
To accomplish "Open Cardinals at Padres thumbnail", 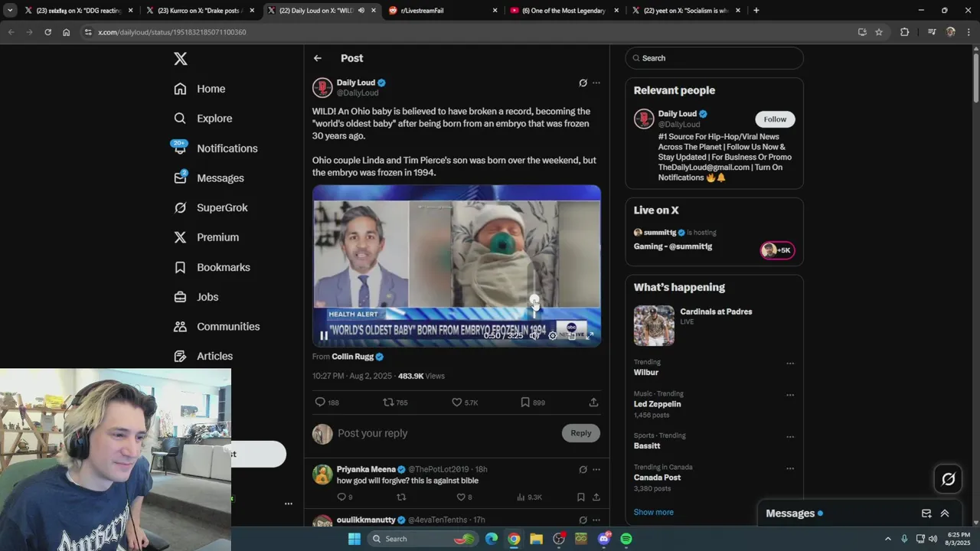I will tap(654, 326).
